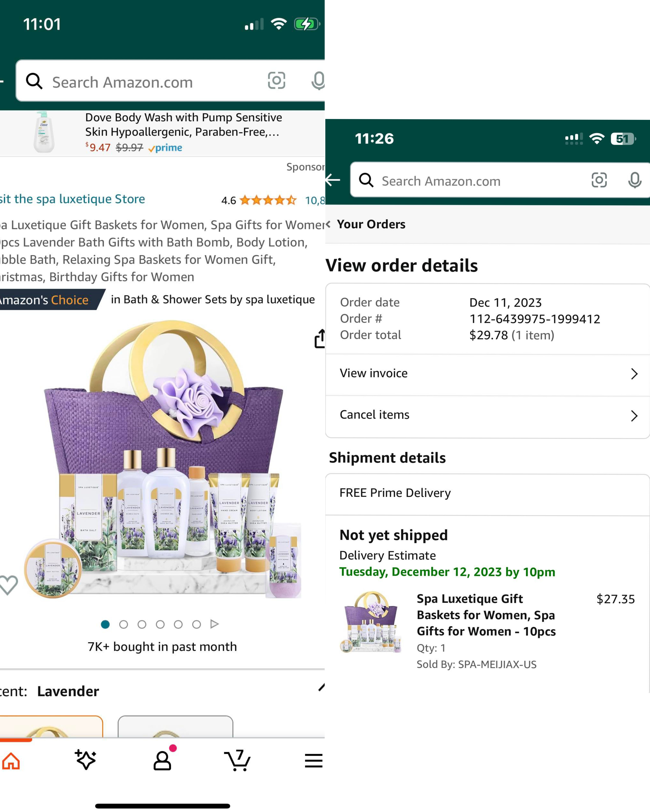Tap the share icon beside product image
The height and width of the screenshot is (812, 650).
click(320, 339)
